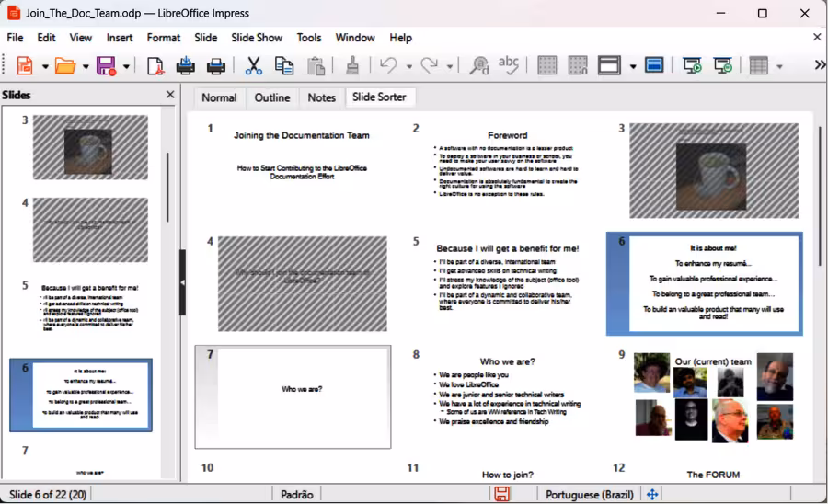
Task: Select slide 3 thumbnail in Slides panel
Action: pyautogui.click(x=90, y=147)
